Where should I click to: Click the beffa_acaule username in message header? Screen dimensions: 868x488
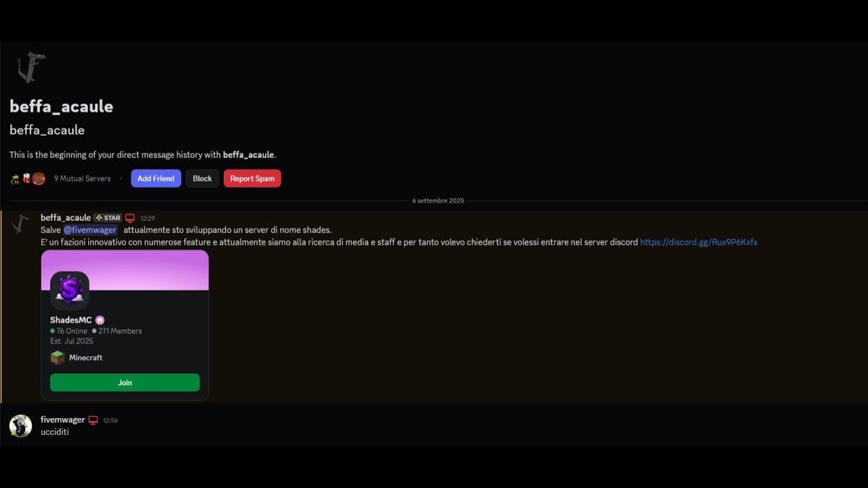[x=66, y=218]
